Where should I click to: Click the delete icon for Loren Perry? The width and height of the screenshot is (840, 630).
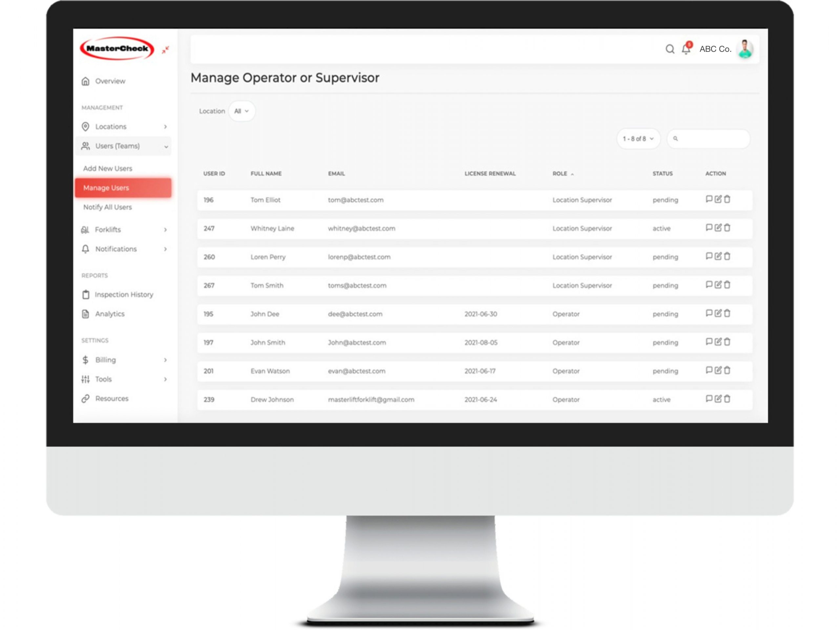[x=727, y=256]
